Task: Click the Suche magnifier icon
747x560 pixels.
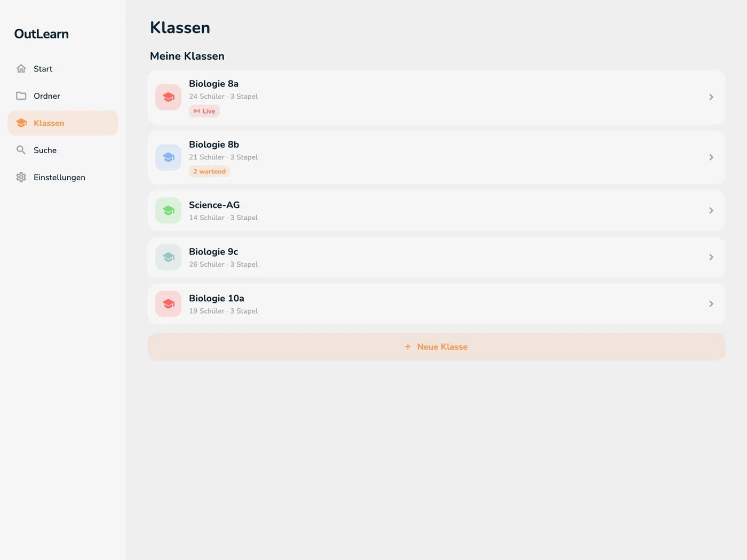Action: click(21, 150)
